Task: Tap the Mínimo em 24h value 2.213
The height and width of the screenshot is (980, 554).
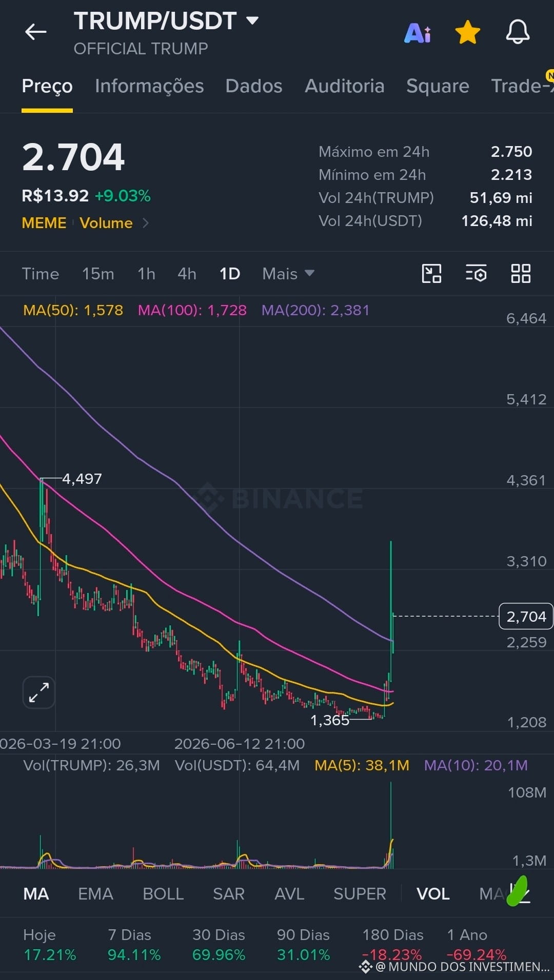Action: point(511,175)
